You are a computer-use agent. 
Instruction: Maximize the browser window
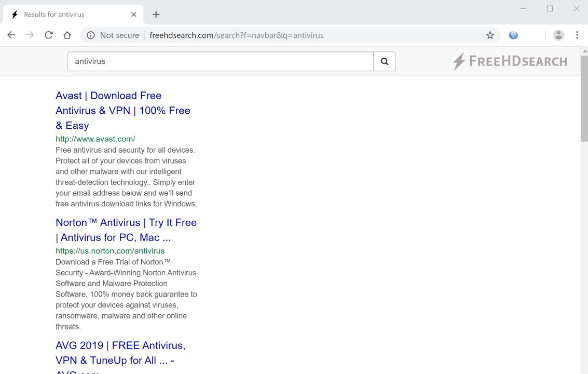550,8
